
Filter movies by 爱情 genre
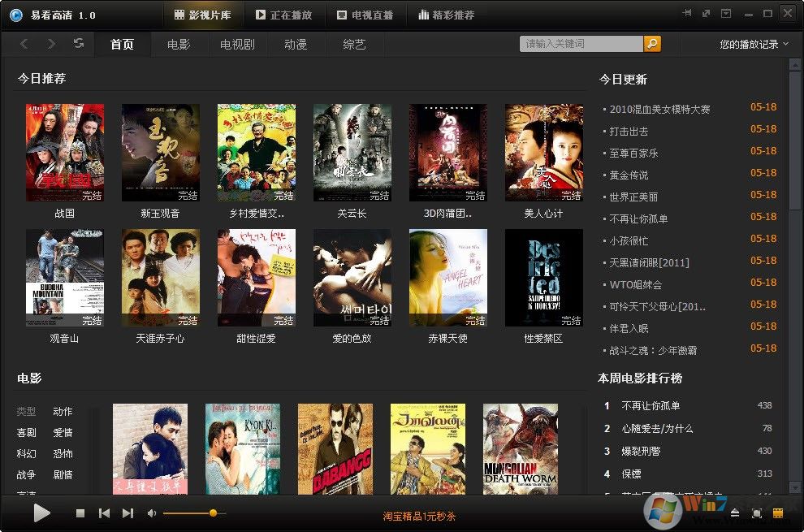click(63, 432)
